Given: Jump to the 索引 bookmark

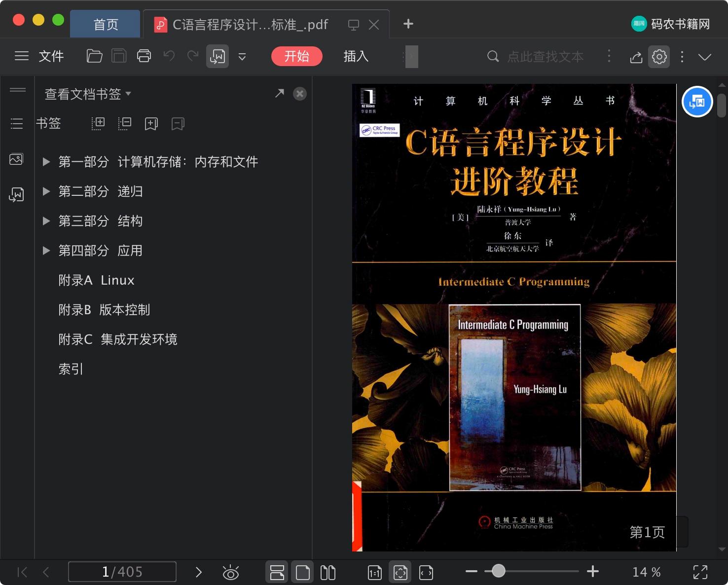Looking at the screenshot, I should pos(71,369).
